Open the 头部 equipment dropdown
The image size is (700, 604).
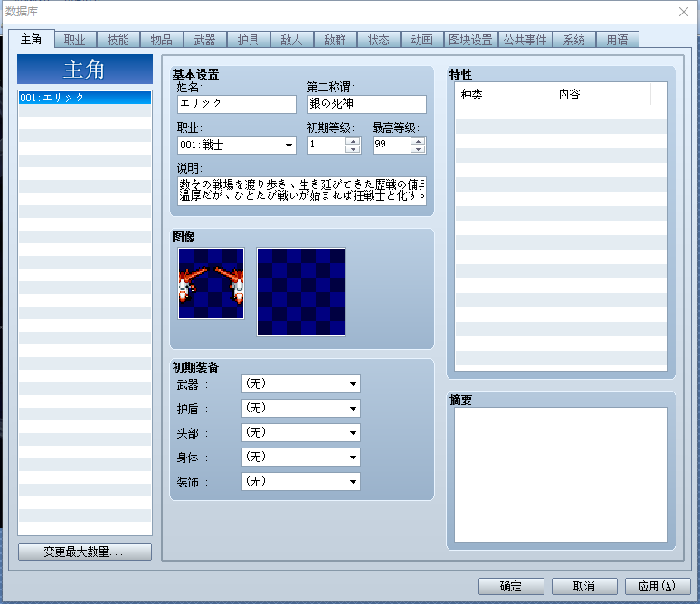[x=301, y=432]
